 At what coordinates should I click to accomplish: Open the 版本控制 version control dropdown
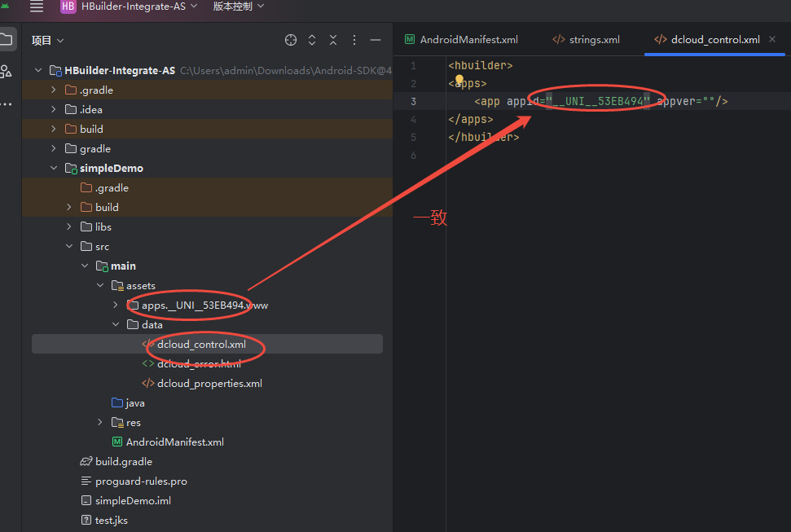[x=238, y=6]
